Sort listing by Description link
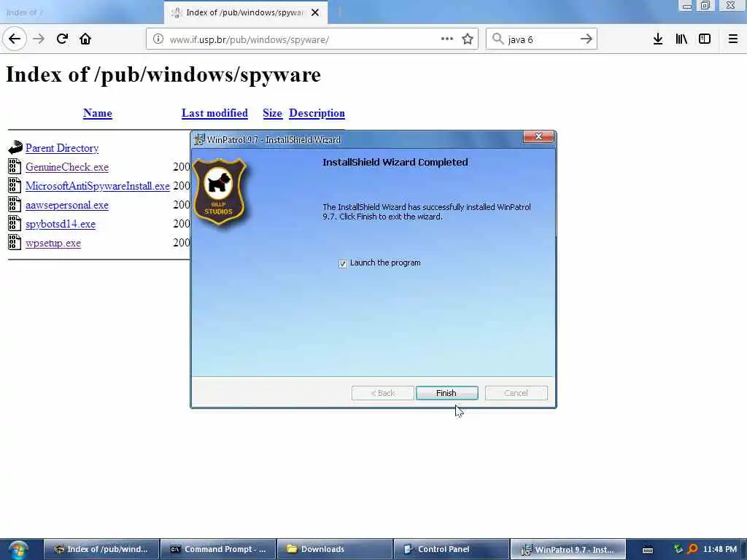The width and height of the screenshot is (747, 560). [317, 113]
